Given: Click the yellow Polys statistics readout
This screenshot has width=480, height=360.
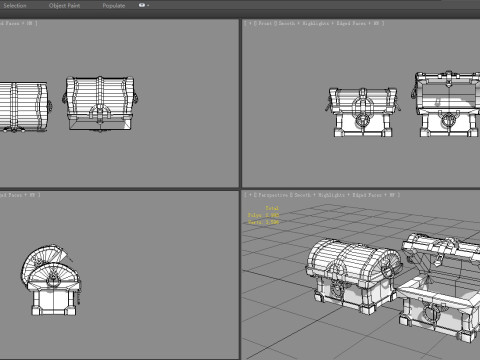Looking at the screenshot, I should (263, 215).
